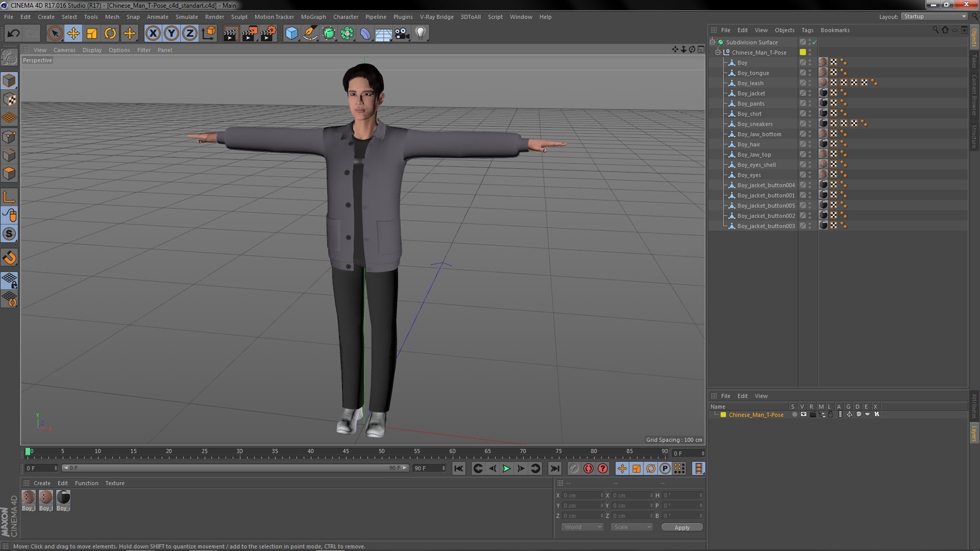Collapse the Subdivision Surface tree item
This screenshot has width=980, height=551.
click(712, 42)
